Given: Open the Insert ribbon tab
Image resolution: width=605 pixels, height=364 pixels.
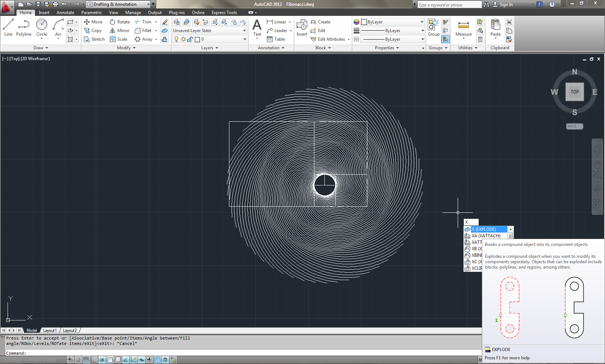Looking at the screenshot, I should pyautogui.click(x=44, y=13).
